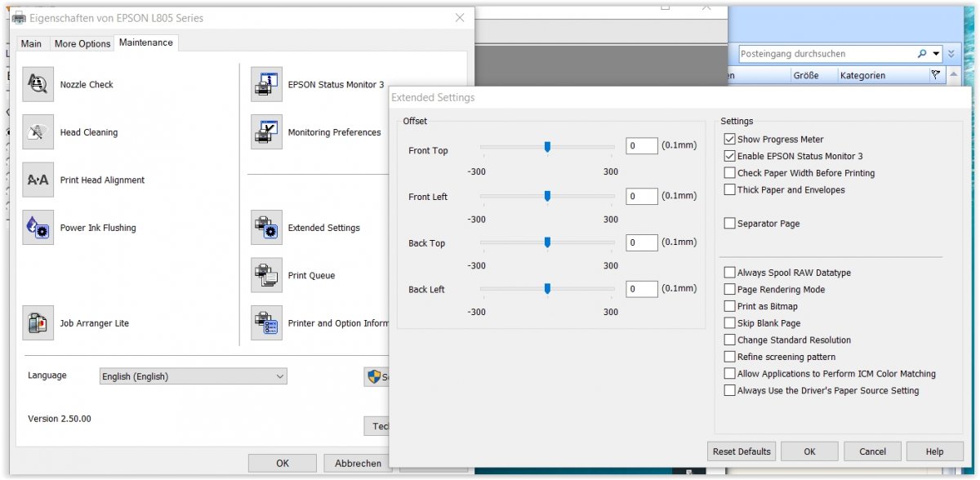Open EPSON Status Monitor 3 icon

(x=266, y=84)
